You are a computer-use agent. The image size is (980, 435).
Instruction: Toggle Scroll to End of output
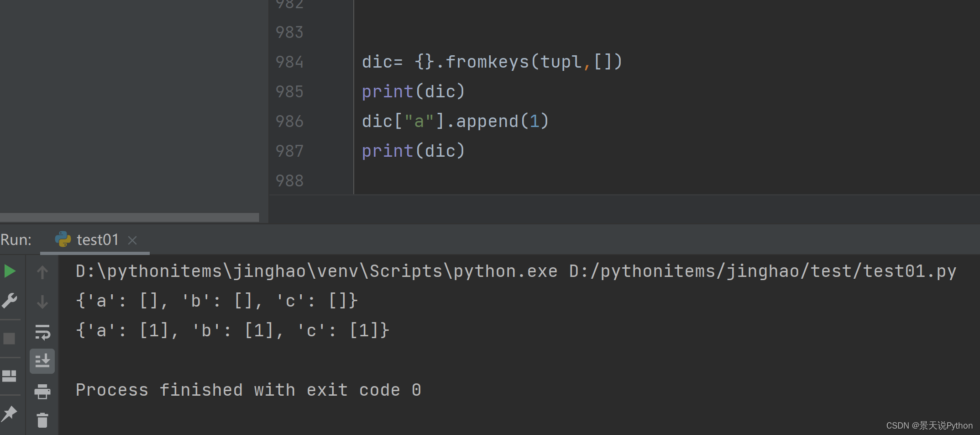click(42, 361)
